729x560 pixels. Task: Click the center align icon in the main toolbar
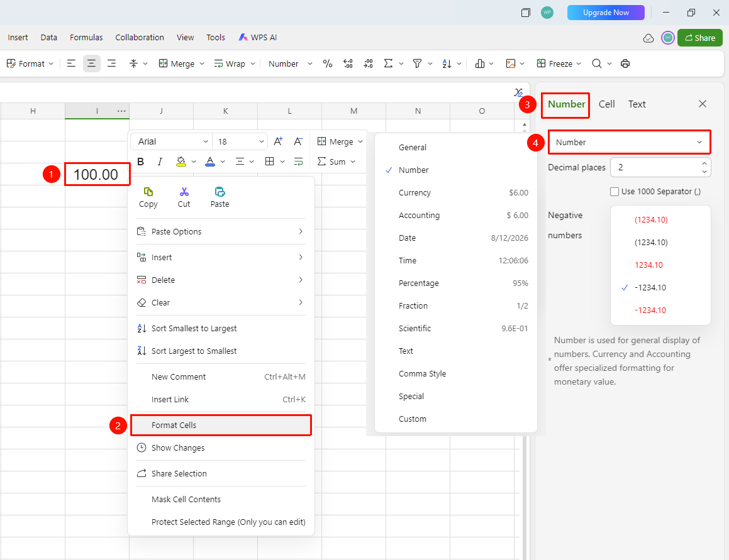[92, 63]
